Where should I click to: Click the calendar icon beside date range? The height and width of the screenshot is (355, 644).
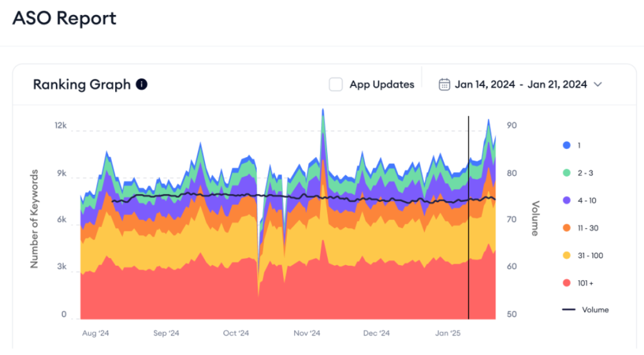pyautogui.click(x=444, y=84)
